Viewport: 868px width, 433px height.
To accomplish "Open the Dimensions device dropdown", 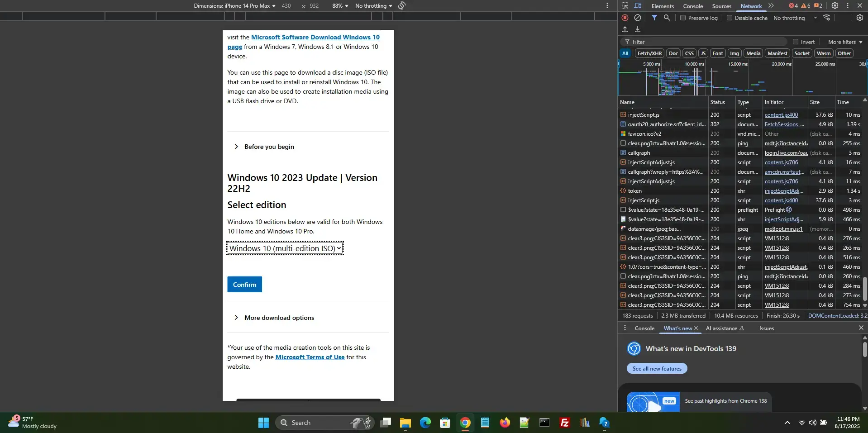I will click(x=235, y=6).
